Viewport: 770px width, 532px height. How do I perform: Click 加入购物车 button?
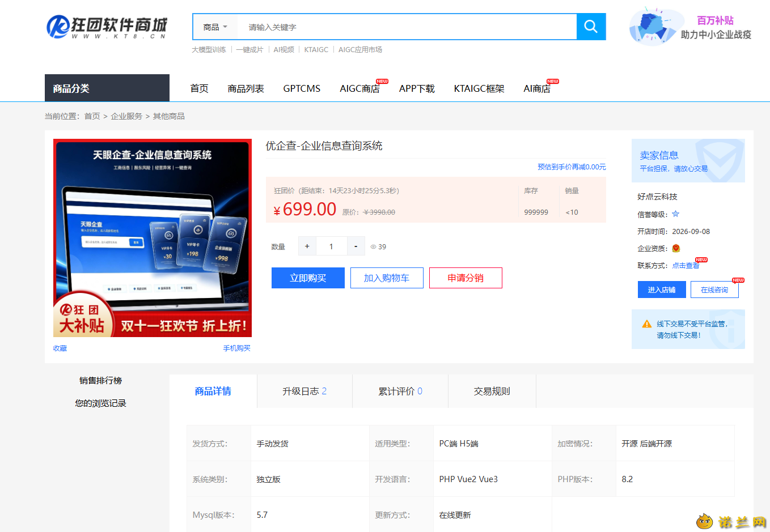[x=387, y=278]
